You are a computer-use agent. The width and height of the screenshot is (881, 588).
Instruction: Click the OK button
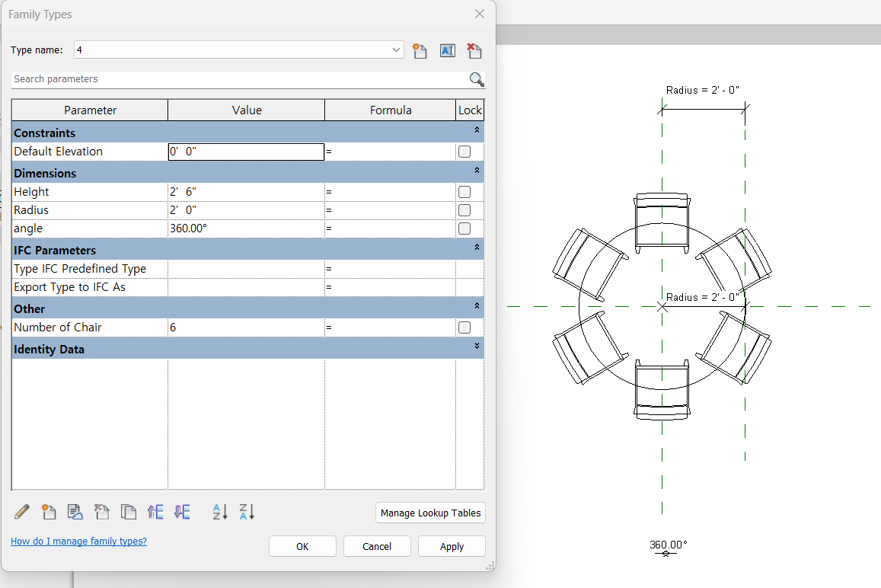click(x=302, y=546)
